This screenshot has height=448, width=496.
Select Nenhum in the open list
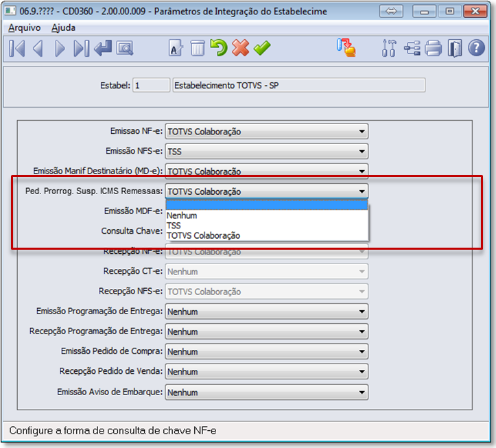pos(267,215)
